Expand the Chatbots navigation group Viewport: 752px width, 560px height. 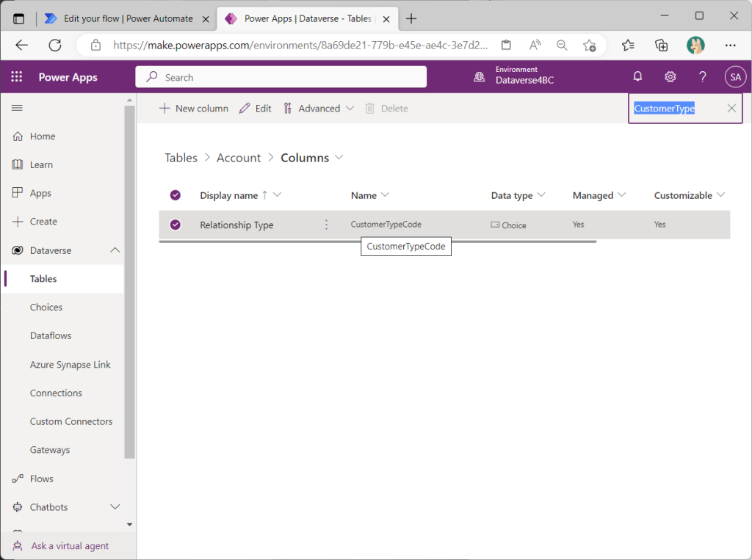point(115,506)
